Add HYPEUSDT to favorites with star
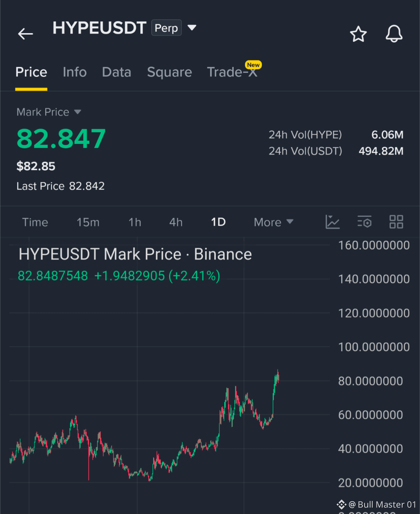Viewport: 420px width, 514px height. click(x=358, y=34)
